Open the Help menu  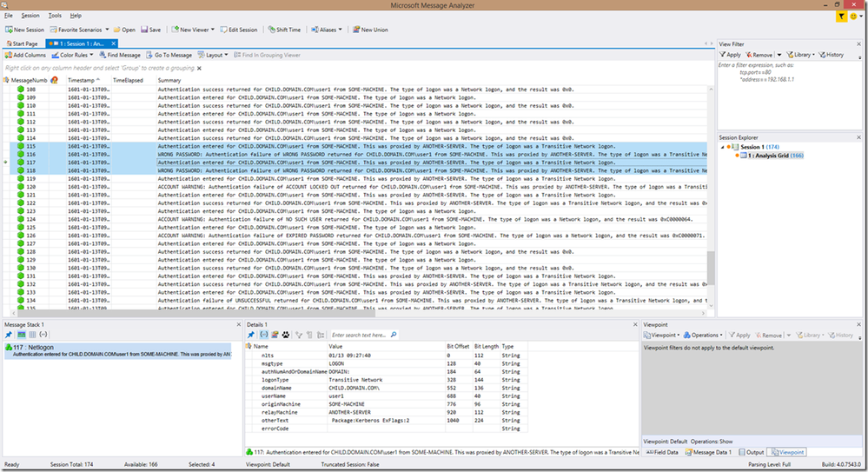[76, 16]
